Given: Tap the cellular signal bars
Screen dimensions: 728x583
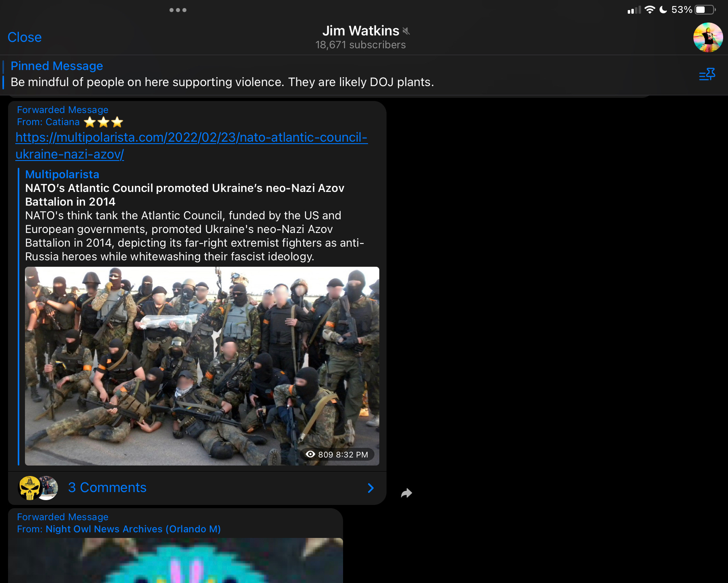Looking at the screenshot, I should tap(634, 10).
